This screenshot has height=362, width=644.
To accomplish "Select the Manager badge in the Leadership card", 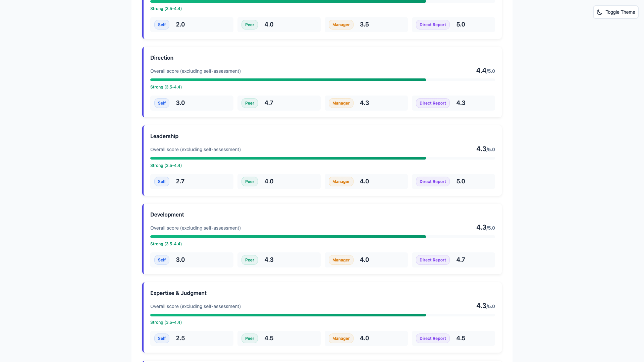I will (341, 181).
